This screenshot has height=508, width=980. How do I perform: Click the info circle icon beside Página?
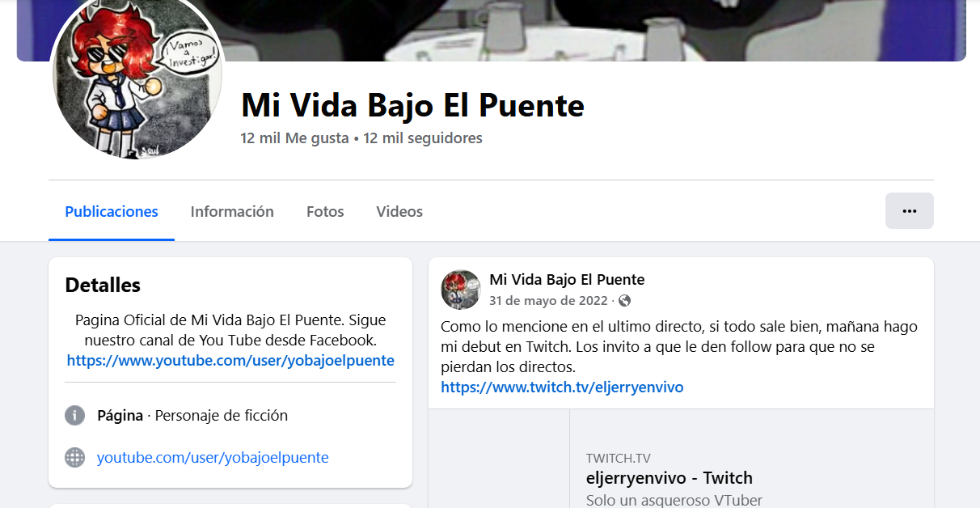coord(74,416)
